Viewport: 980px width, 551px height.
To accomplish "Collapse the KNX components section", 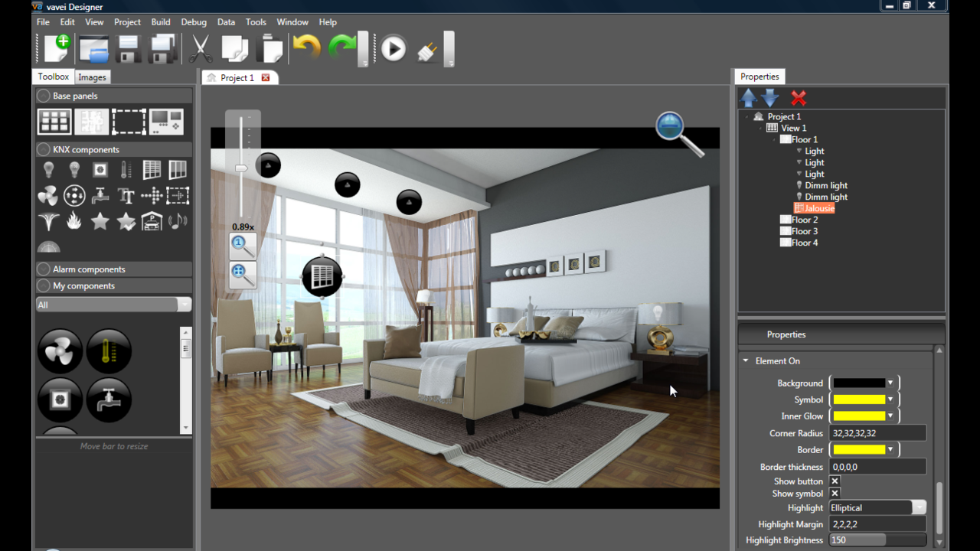I will (44, 149).
